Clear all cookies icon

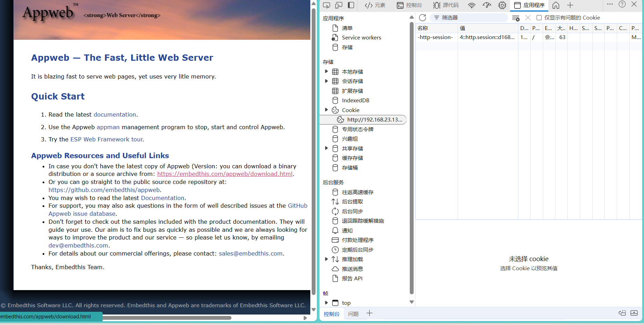tap(516, 18)
